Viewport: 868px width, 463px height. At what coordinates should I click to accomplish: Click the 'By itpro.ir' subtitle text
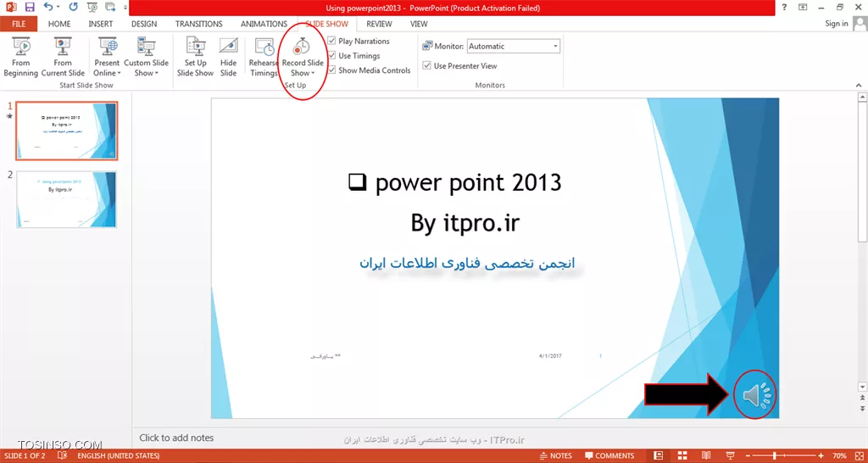click(x=465, y=223)
